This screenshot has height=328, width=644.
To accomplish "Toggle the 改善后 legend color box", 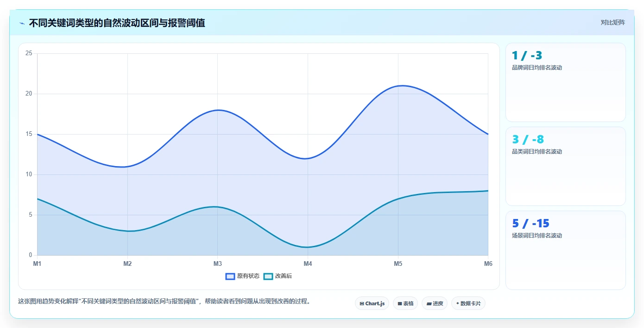I will (x=268, y=276).
